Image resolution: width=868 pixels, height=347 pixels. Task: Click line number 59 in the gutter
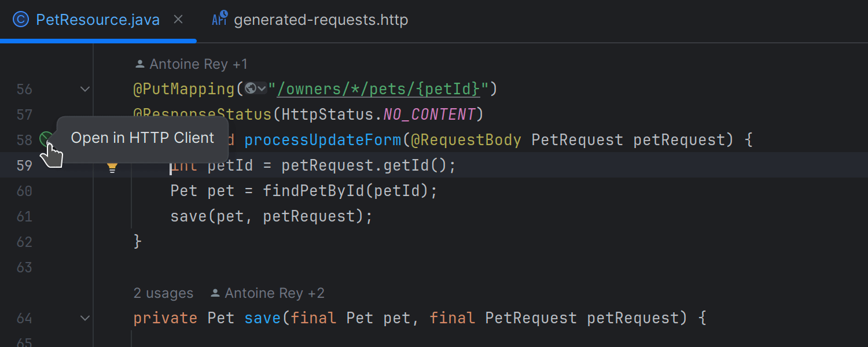tap(24, 166)
